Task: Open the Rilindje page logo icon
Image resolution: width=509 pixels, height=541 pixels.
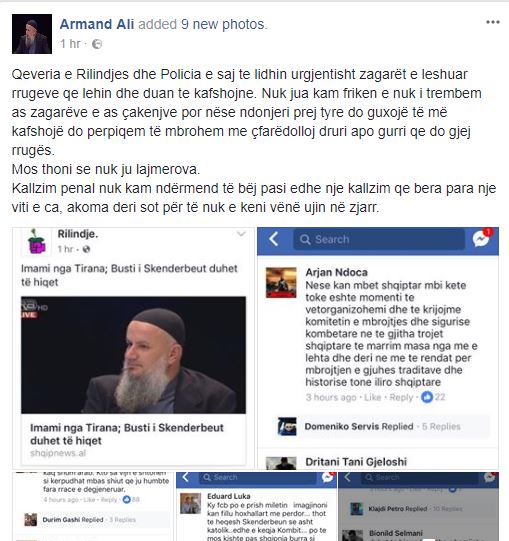Action: tap(36, 242)
